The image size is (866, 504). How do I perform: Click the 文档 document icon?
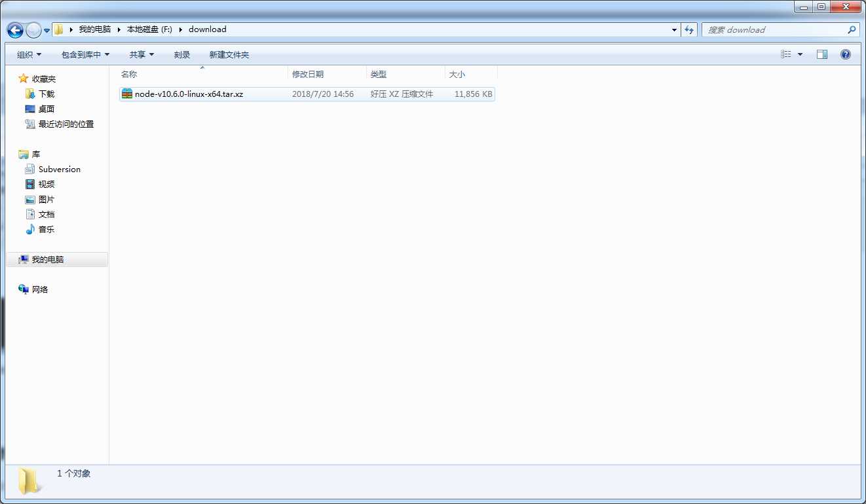(30, 214)
